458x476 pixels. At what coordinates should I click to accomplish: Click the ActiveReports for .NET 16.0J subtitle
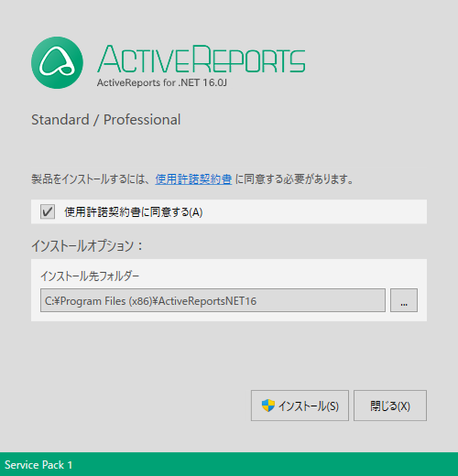162,82
